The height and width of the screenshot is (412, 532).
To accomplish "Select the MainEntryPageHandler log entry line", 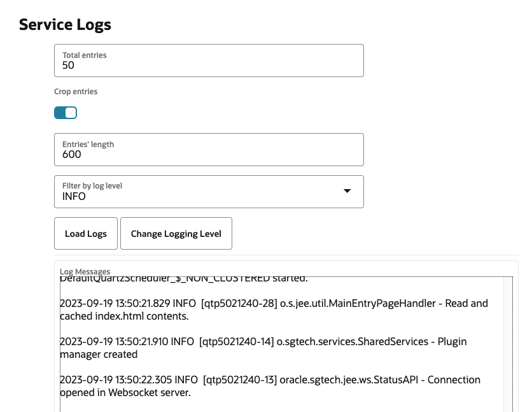I will (274, 309).
